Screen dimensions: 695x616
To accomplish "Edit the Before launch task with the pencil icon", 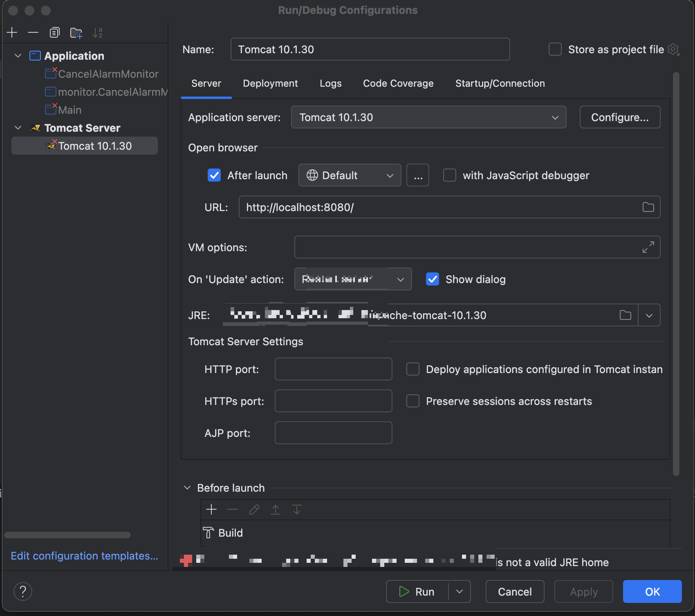I will 254,510.
